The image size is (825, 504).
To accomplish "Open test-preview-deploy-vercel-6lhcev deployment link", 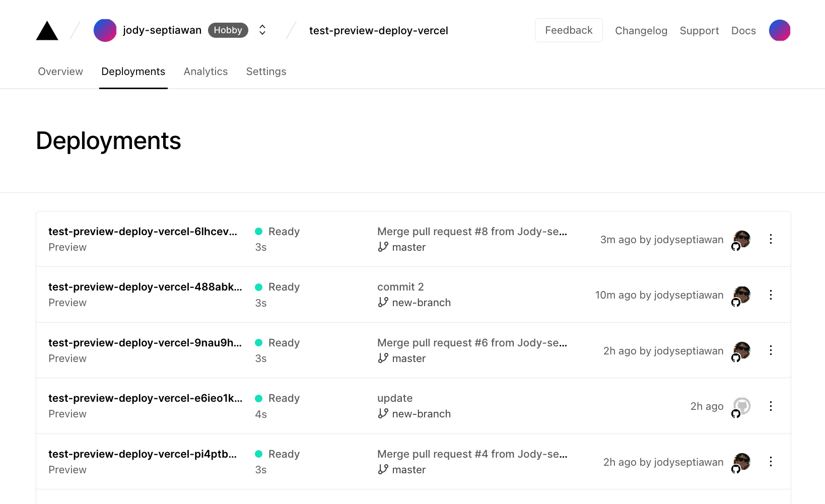I will click(x=143, y=232).
